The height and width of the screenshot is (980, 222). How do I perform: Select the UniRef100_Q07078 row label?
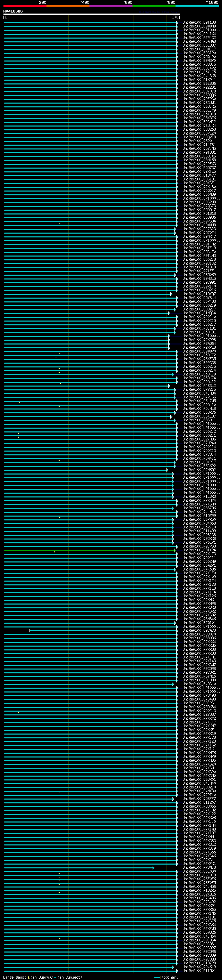(x=199, y=91)
